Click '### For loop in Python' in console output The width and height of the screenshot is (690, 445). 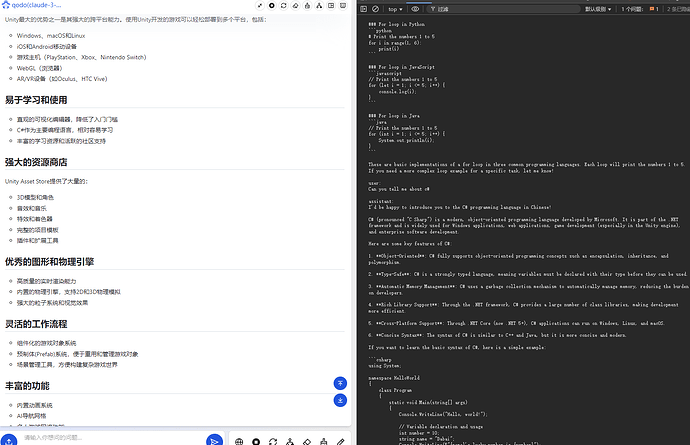click(396, 24)
